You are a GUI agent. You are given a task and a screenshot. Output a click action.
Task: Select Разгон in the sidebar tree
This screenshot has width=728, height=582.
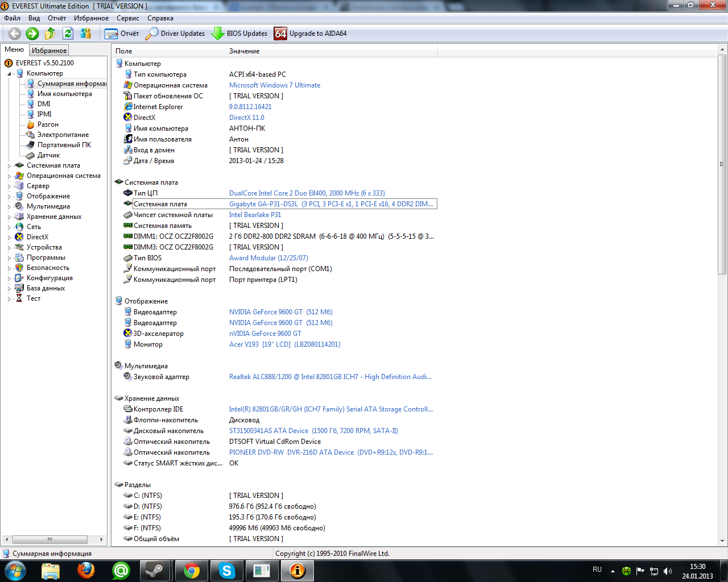[x=48, y=124]
